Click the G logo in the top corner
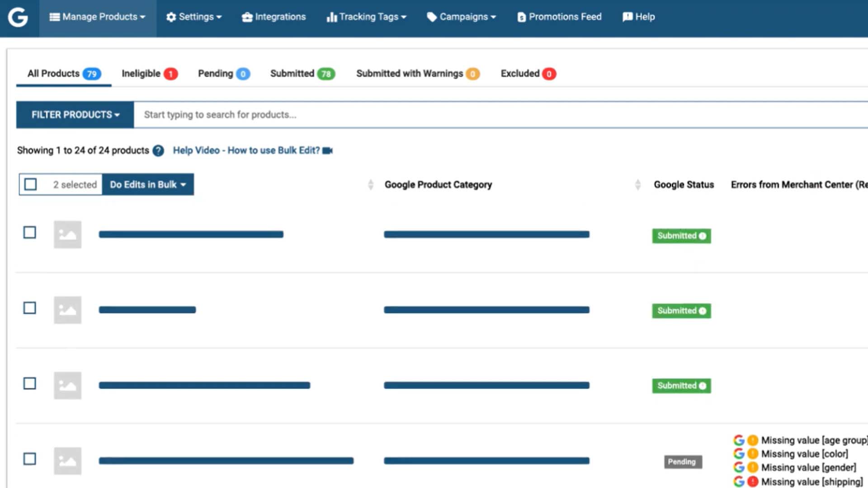 (18, 18)
